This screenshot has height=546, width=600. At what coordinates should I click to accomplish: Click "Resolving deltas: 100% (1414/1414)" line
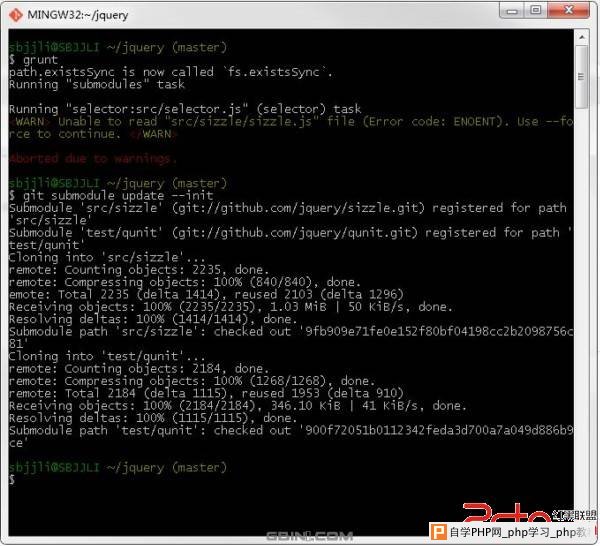tap(153, 319)
